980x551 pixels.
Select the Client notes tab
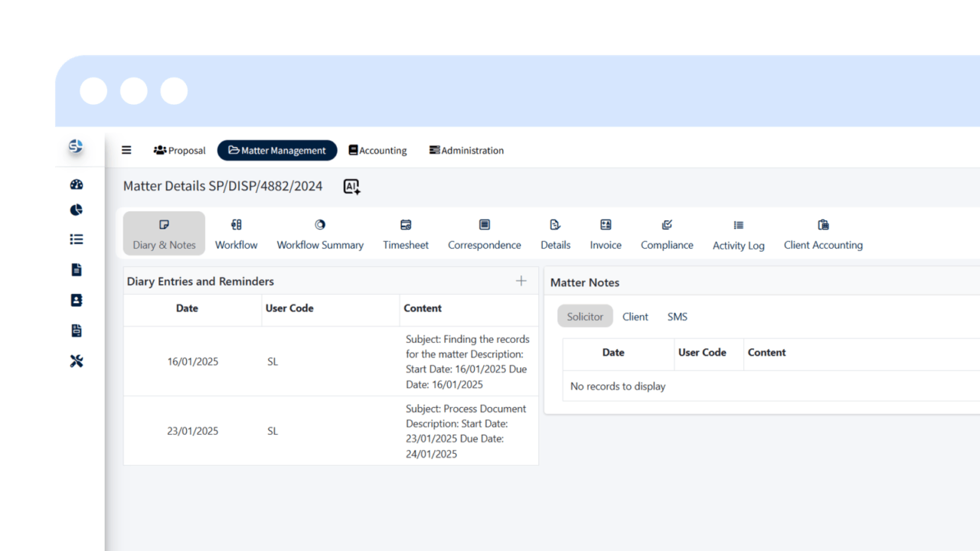(x=635, y=316)
